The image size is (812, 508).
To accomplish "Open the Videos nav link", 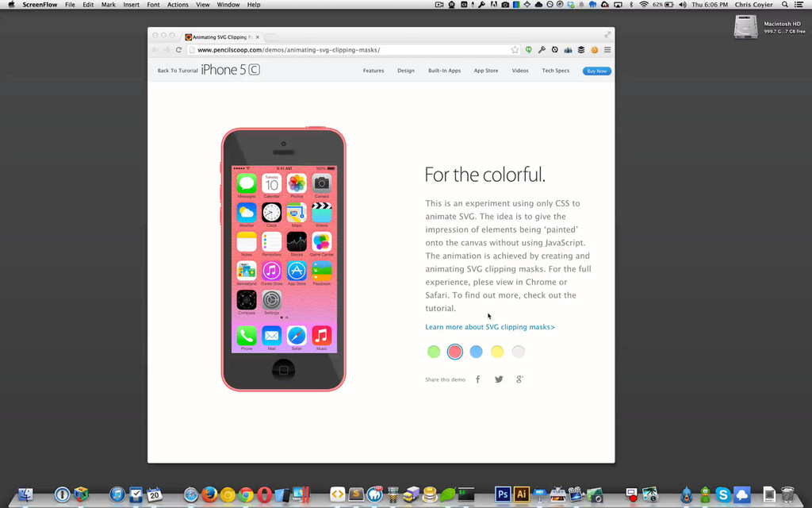I will coord(520,71).
